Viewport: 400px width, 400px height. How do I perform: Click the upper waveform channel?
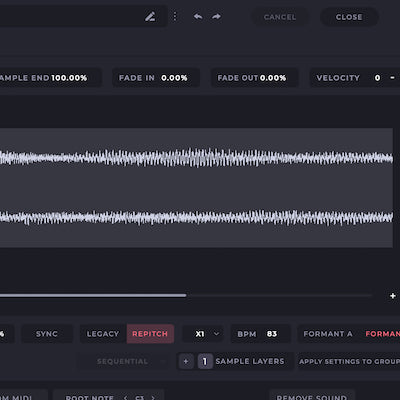point(196,158)
